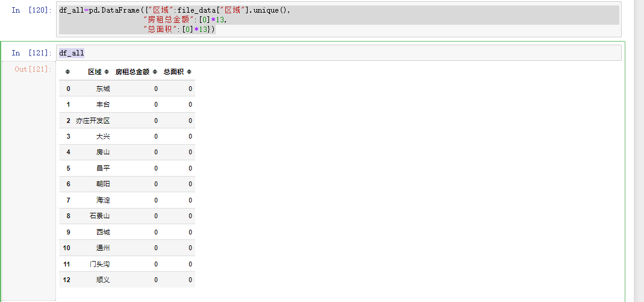
Task: Click row index 9
Action: click(x=68, y=232)
